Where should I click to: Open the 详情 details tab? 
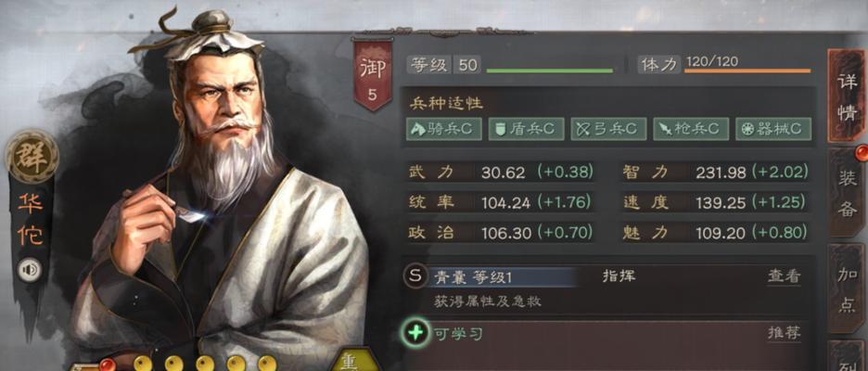[847, 96]
